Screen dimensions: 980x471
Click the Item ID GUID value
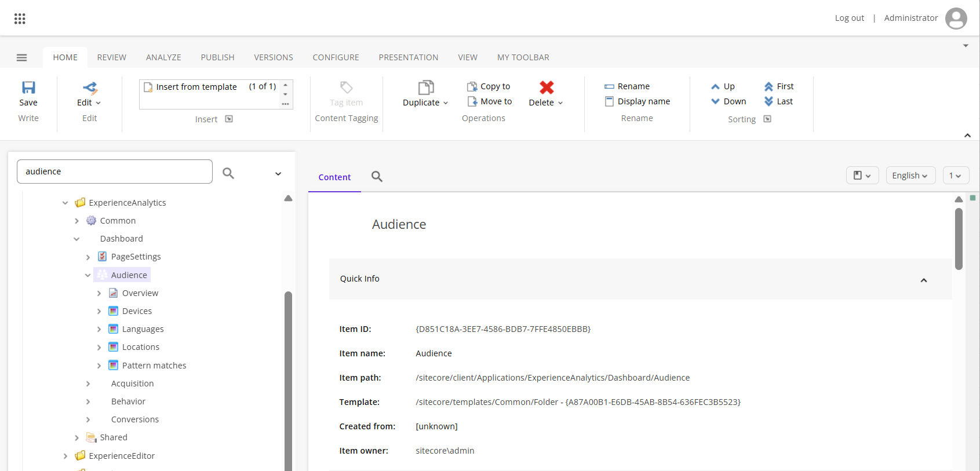(x=503, y=329)
